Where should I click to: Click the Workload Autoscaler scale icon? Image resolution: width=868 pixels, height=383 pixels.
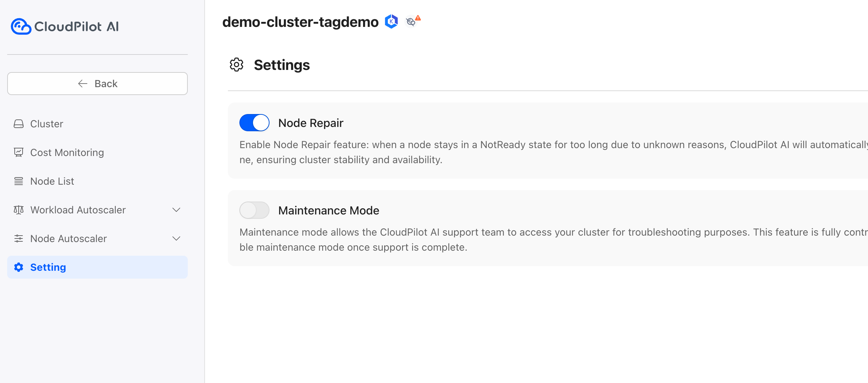pos(19,210)
